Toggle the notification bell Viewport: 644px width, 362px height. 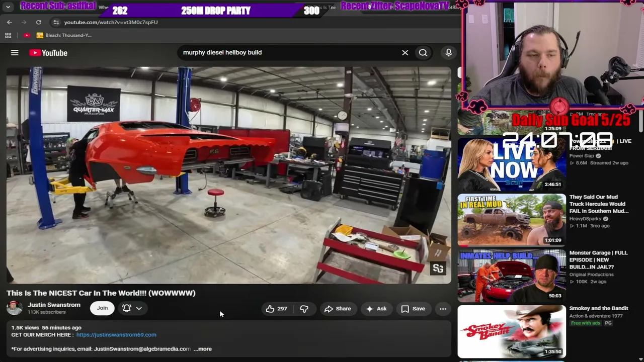click(x=127, y=308)
